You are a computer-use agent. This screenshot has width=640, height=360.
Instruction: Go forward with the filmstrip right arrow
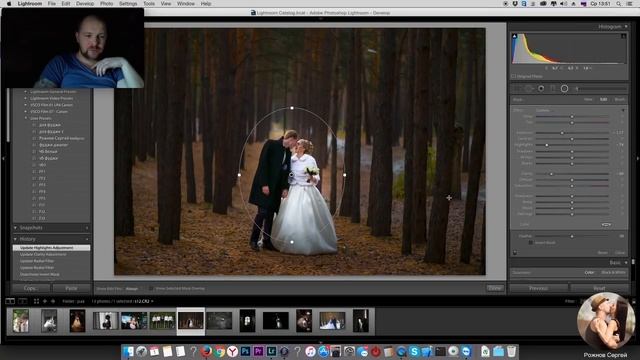53,301
